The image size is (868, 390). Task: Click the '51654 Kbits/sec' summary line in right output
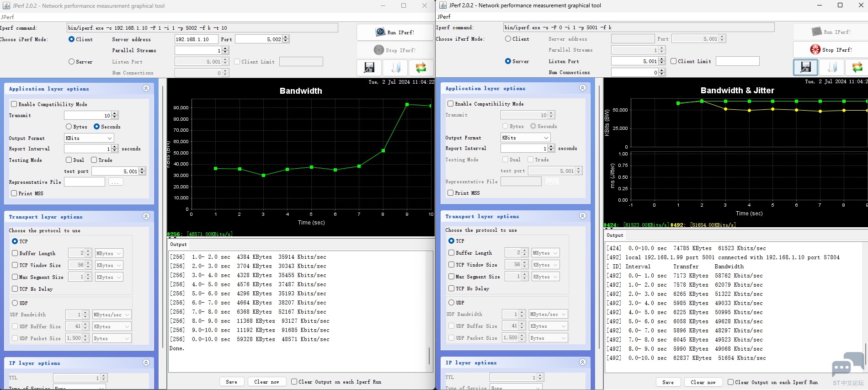(x=686, y=358)
